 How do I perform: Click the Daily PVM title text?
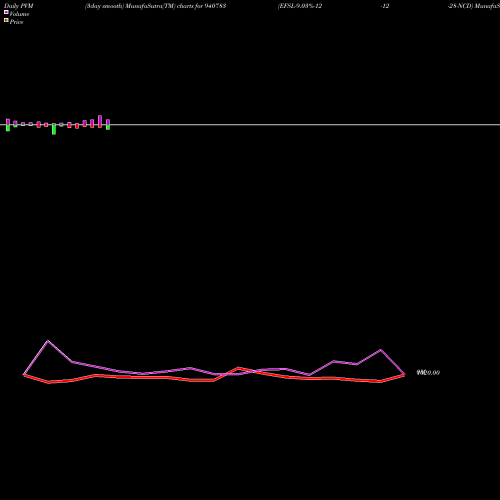(x=19, y=6)
